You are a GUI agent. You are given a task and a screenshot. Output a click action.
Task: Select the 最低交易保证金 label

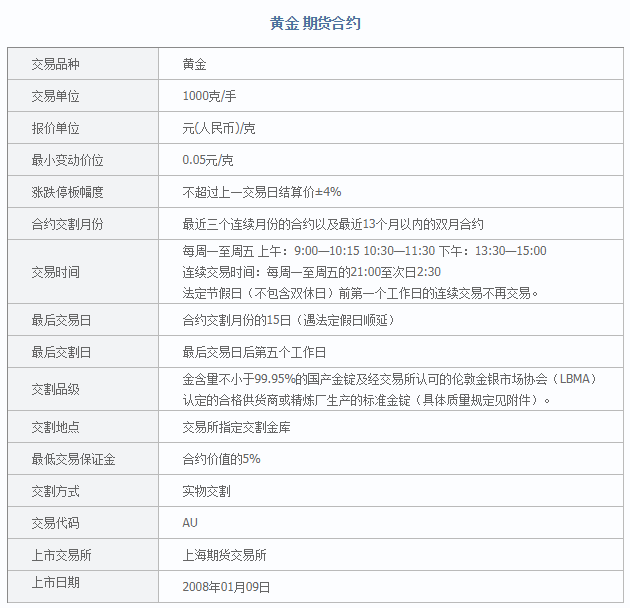tap(74, 459)
